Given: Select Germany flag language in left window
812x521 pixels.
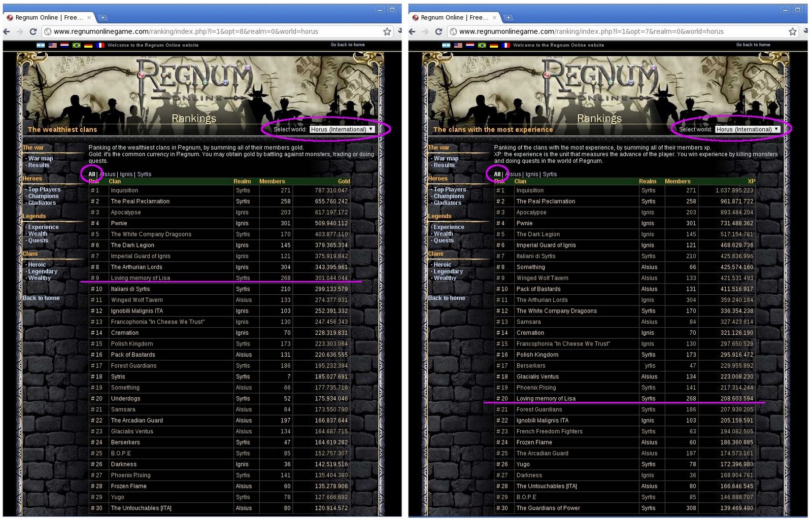Looking at the screenshot, I should tap(88, 45).
